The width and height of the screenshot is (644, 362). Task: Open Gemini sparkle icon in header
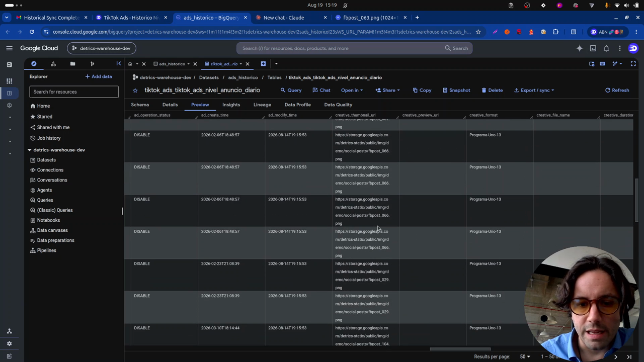pyautogui.click(x=580, y=48)
